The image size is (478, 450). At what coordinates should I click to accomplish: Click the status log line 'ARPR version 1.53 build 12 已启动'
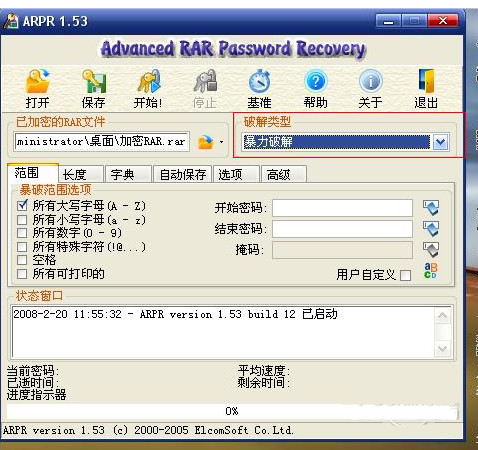[x=239, y=314]
